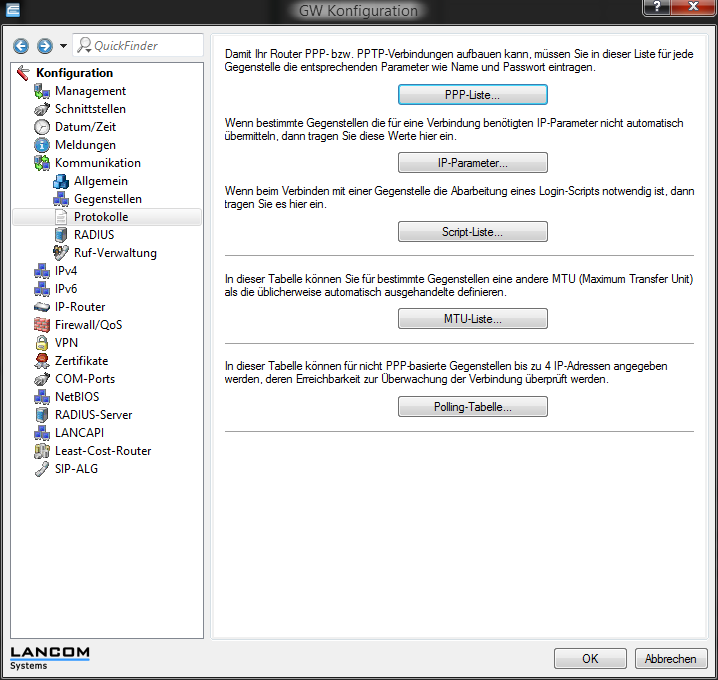Click the Datum/Zeit clock icon
The width and height of the screenshot is (718, 680).
point(41,127)
